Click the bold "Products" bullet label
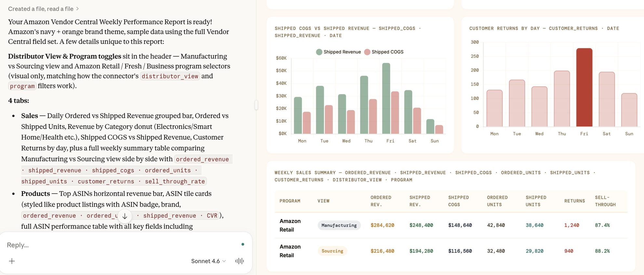 [35, 194]
